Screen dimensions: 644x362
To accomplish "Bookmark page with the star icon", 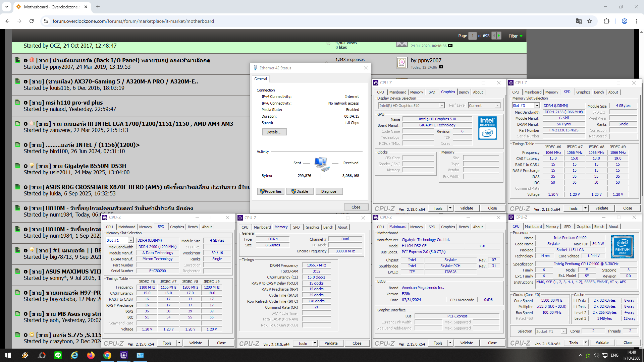I will pos(590,21).
